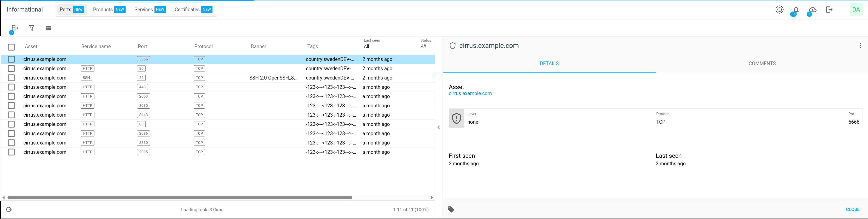Click the logout icon
The image size is (868, 219).
(829, 10)
